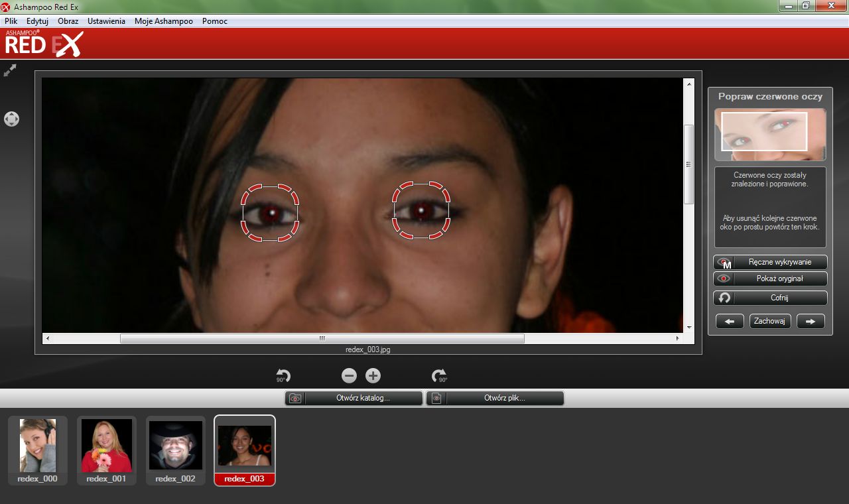This screenshot has width=849, height=504.
Task: Go to next image with right arrow
Action: [x=811, y=321]
